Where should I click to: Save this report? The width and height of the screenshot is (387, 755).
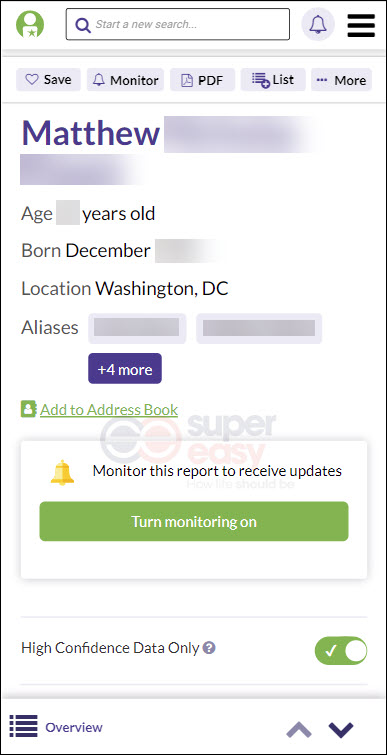[x=49, y=79]
